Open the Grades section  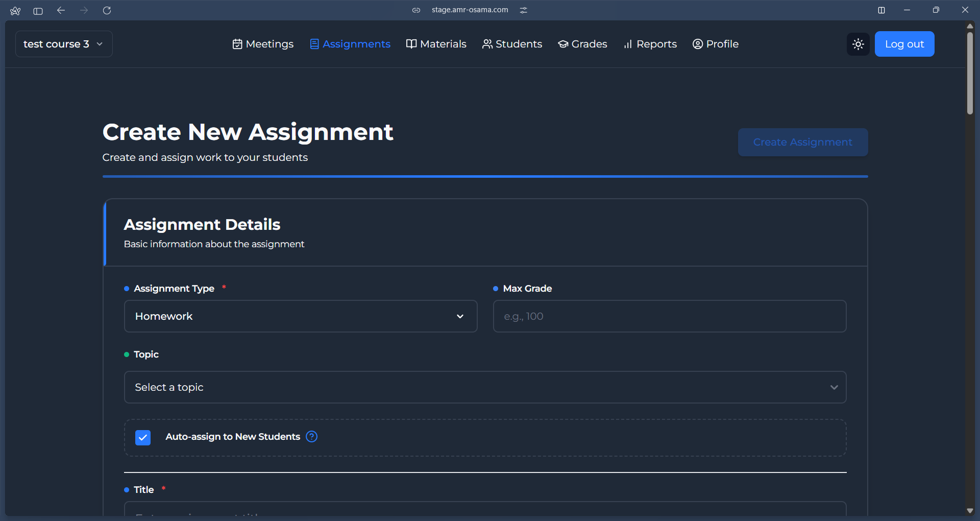tap(582, 44)
